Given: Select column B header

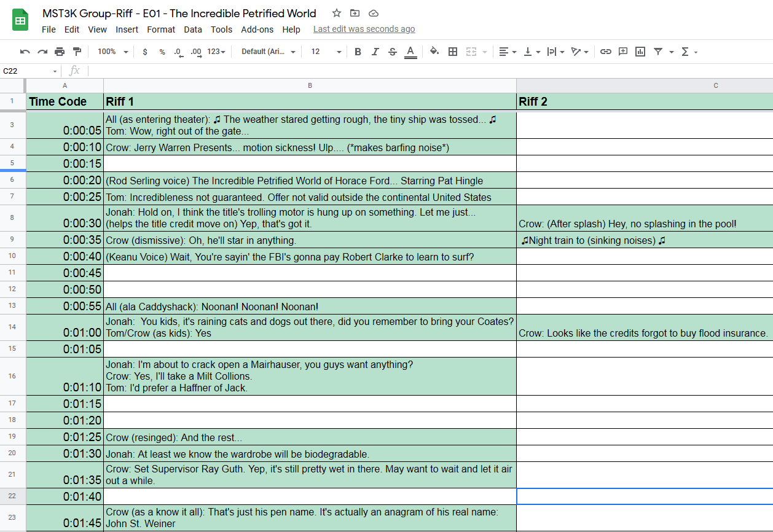Looking at the screenshot, I should tap(310, 85).
